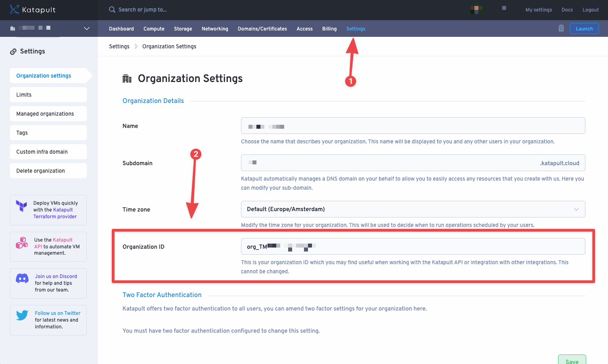Focus the Search or jump to field
Image resolution: width=608 pixels, height=364 pixels.
pyautogui.click(x=142, y=10)
